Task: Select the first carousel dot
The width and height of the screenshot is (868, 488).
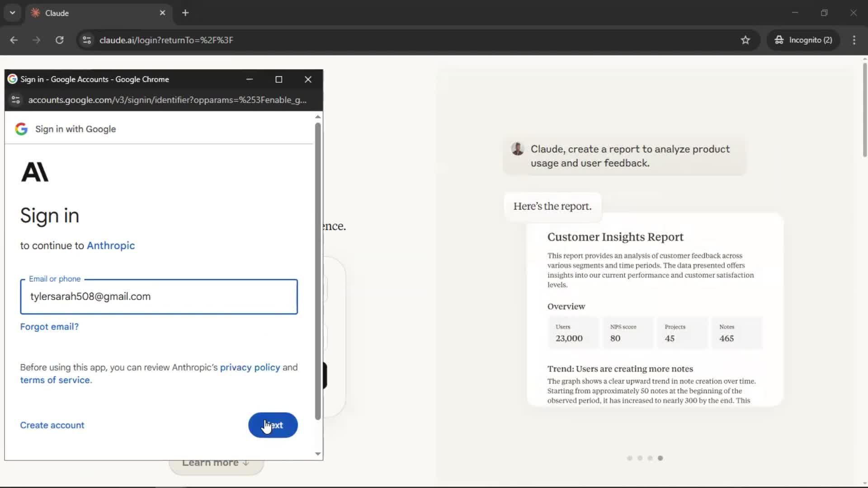Action: pos(630,458)
